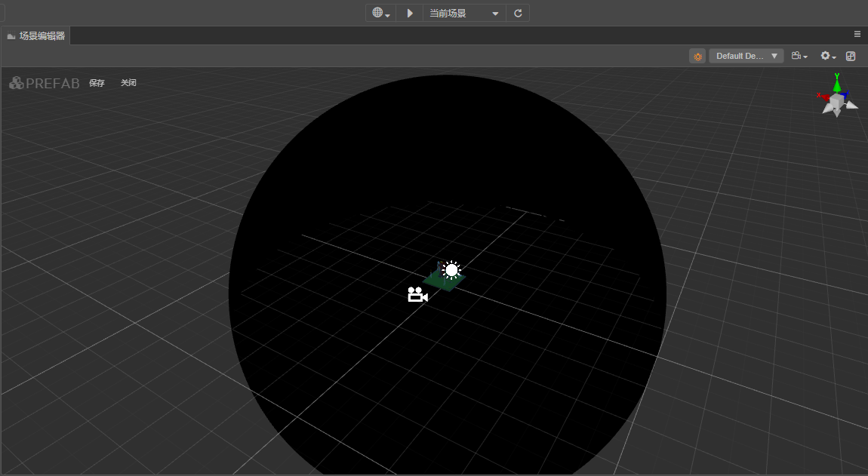Select the camera icon in the scene

tap(418, 294)
